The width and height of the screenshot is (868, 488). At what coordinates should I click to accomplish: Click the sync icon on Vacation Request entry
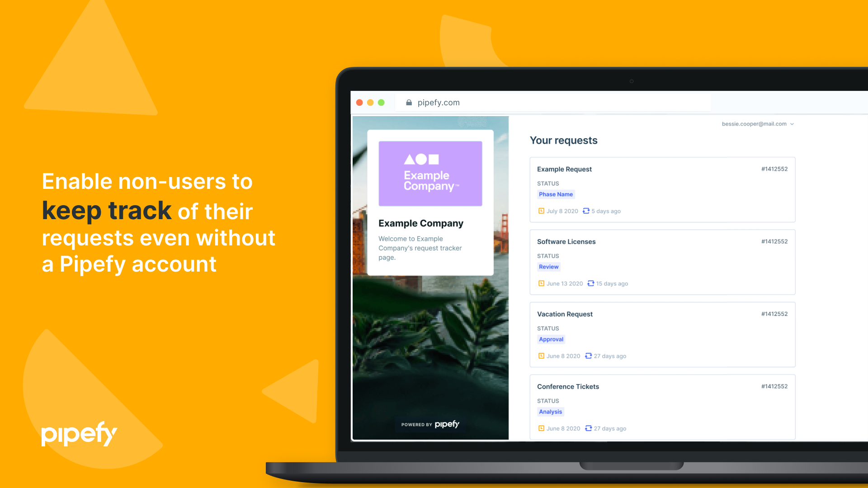point(590,356)
